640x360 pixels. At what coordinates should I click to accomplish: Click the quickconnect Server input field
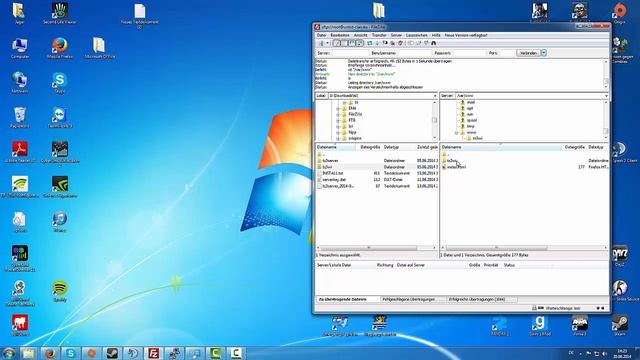click(x=350, y=53)
